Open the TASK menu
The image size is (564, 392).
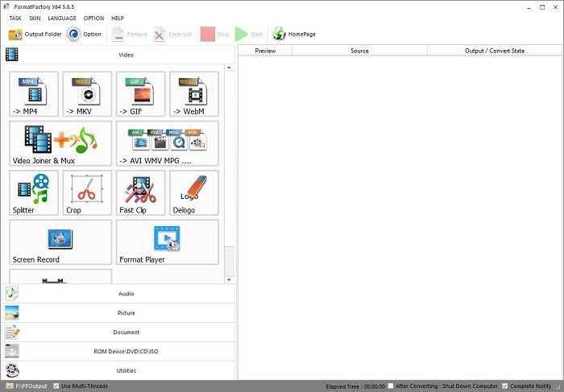point(15,19)
